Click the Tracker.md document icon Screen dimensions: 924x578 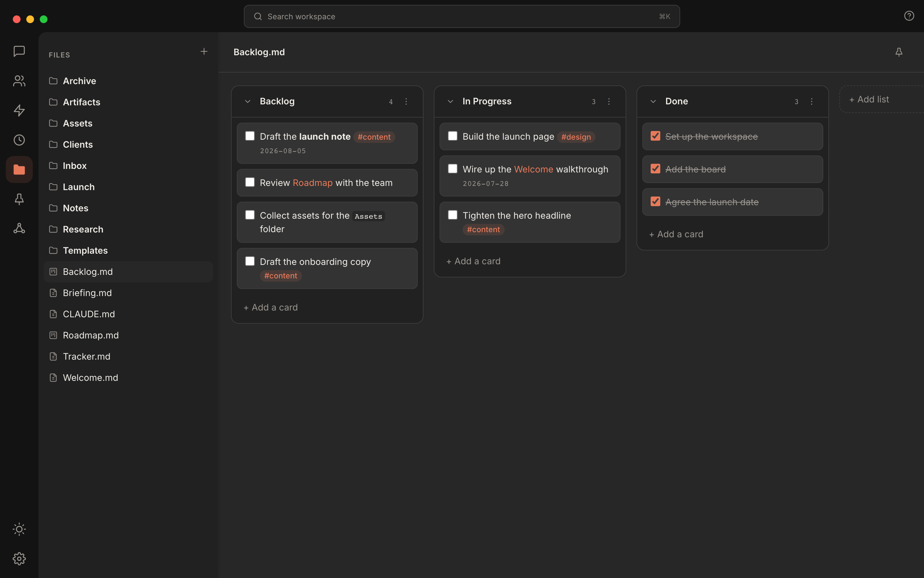[53, 356]
